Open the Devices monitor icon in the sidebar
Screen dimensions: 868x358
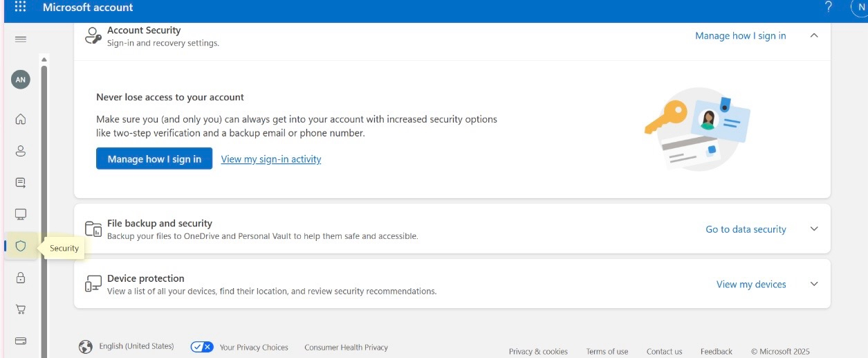pos(21,214)
